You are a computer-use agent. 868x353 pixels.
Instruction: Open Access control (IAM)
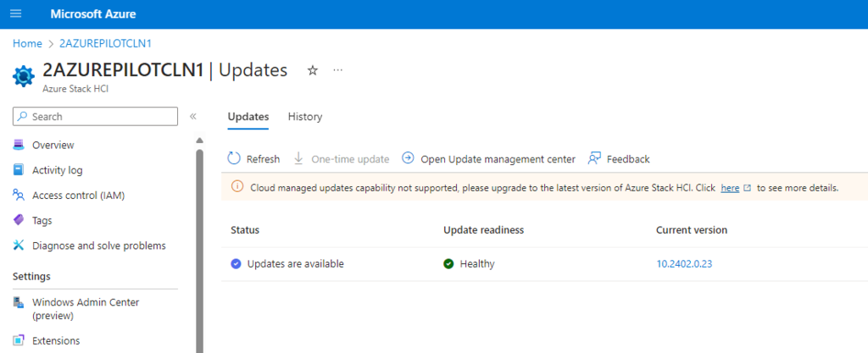77,196
